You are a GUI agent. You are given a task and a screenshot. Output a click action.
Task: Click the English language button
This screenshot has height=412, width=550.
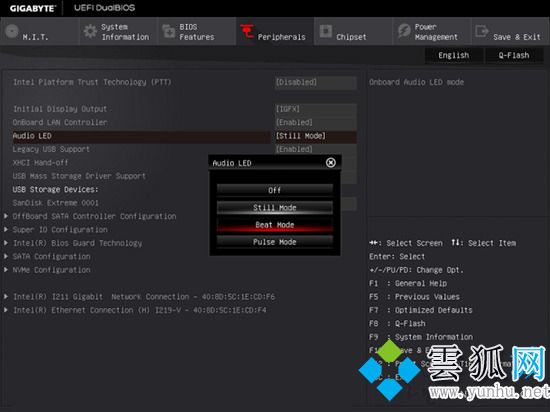[x=454, y=55]
